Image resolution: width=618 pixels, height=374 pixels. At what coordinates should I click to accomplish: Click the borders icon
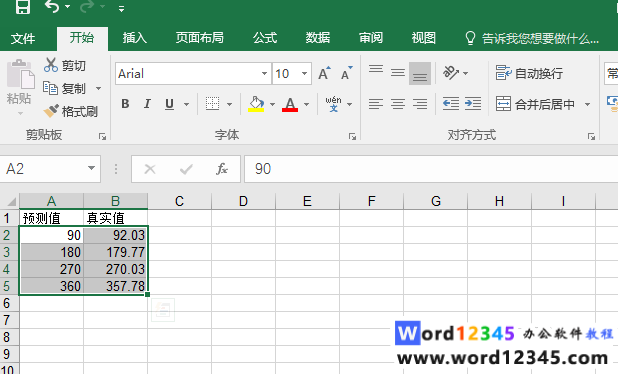click(212, 104)
